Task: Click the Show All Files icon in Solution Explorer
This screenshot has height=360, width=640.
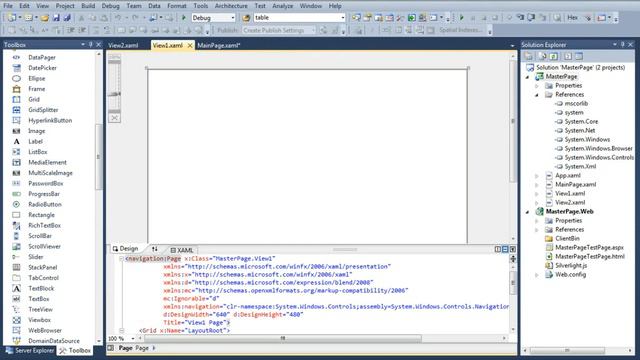Action: point(542,56)
